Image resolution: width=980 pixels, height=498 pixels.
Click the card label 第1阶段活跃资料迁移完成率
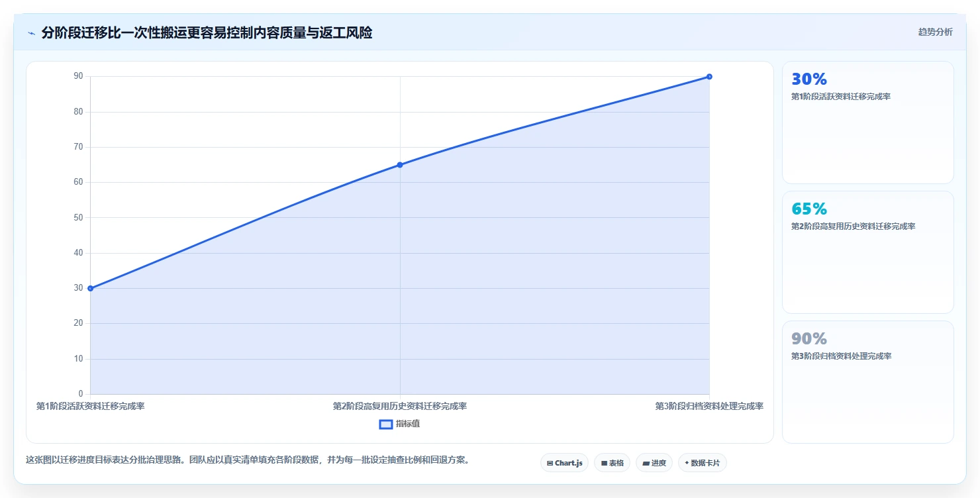[841, 97]
